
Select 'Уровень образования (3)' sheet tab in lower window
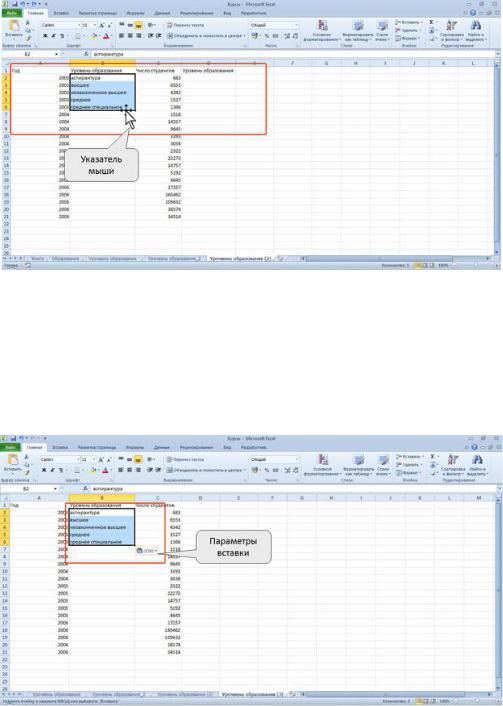(252, 695)
